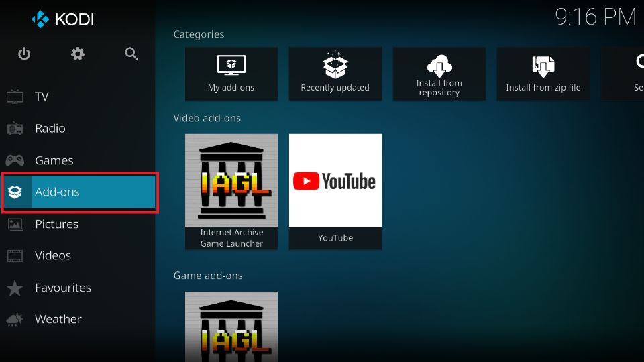The image size is (644, 362).
Task: Click the Weather cloud icon
Action: (x=15, y=319)
